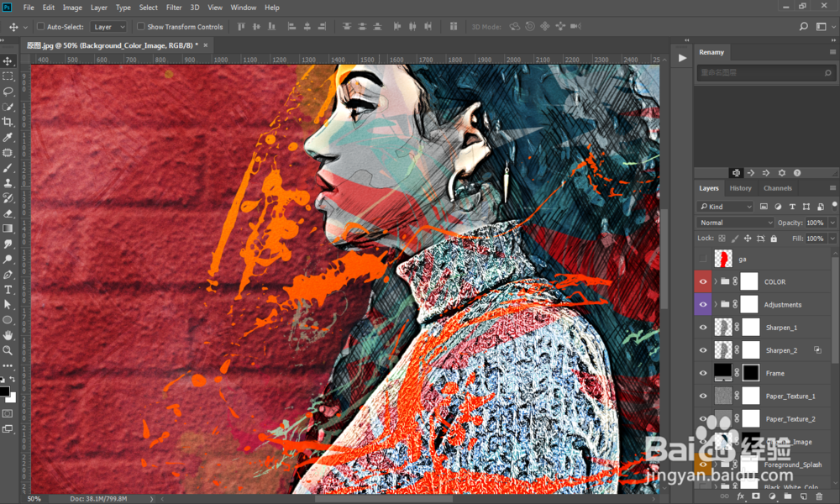This screenshot has height=504, width=840.
Task: Select the Gradient tool
Action: tap(8, 228)
